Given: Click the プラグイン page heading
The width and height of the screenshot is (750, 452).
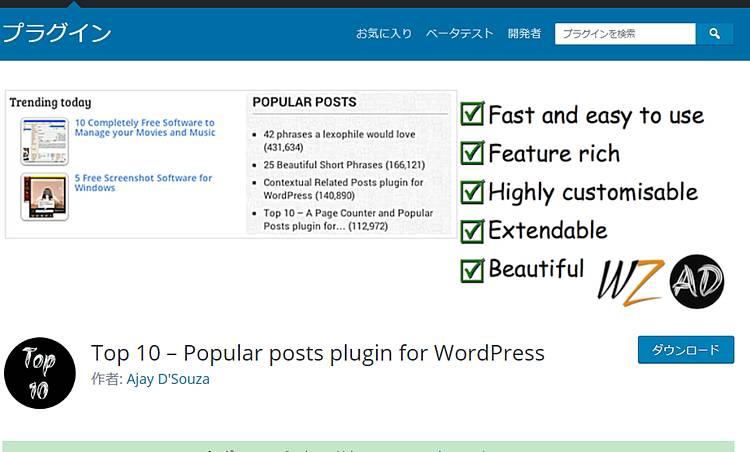Looking at the screenshot, I should [57, 33].
